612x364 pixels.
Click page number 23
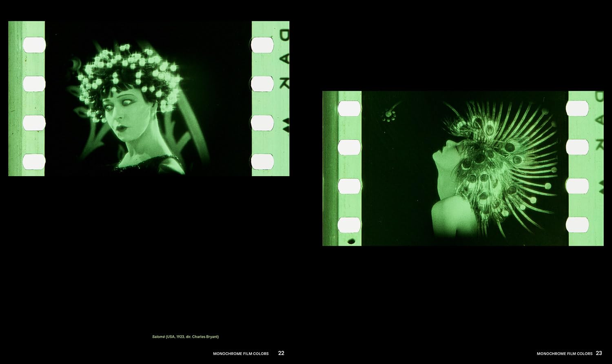click(599, 353)
